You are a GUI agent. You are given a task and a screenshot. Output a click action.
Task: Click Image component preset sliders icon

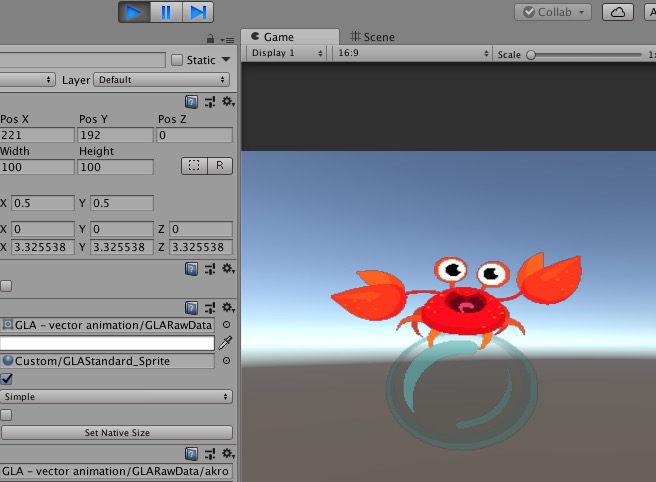210,308
